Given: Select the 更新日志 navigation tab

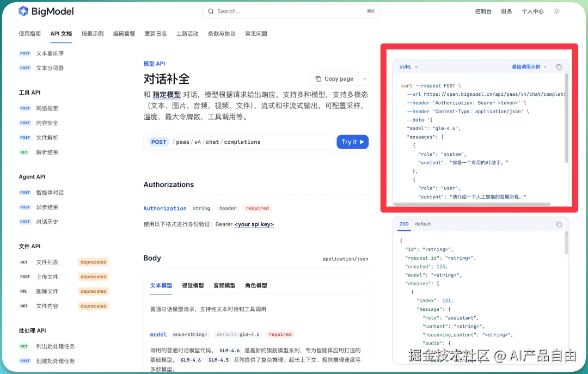Looking at the screenshot, I should click(x=156, y=33).
